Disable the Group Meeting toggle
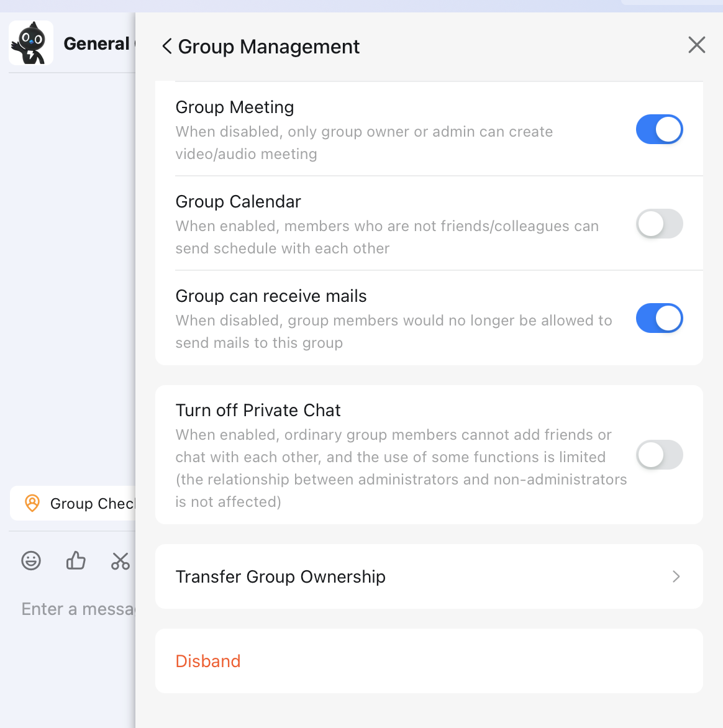Image resolution: width=723 pixels, height=728 pixels. pyautogui.click(x=659, y=129)
